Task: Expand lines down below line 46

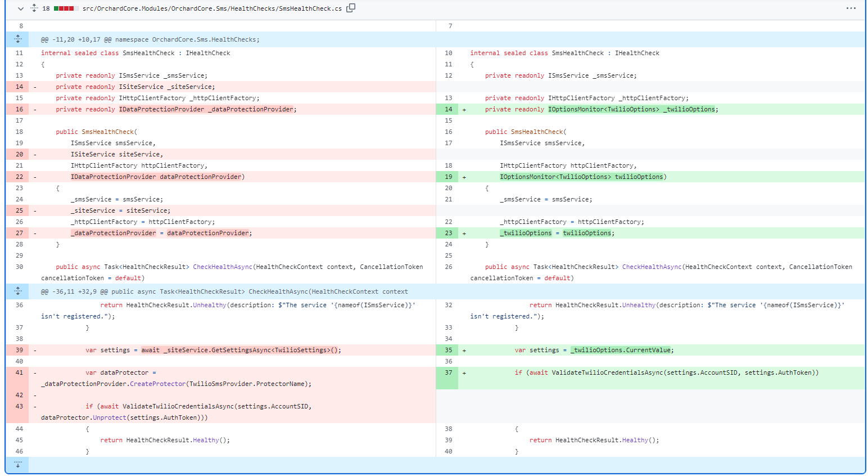Action: click(17, 465)
